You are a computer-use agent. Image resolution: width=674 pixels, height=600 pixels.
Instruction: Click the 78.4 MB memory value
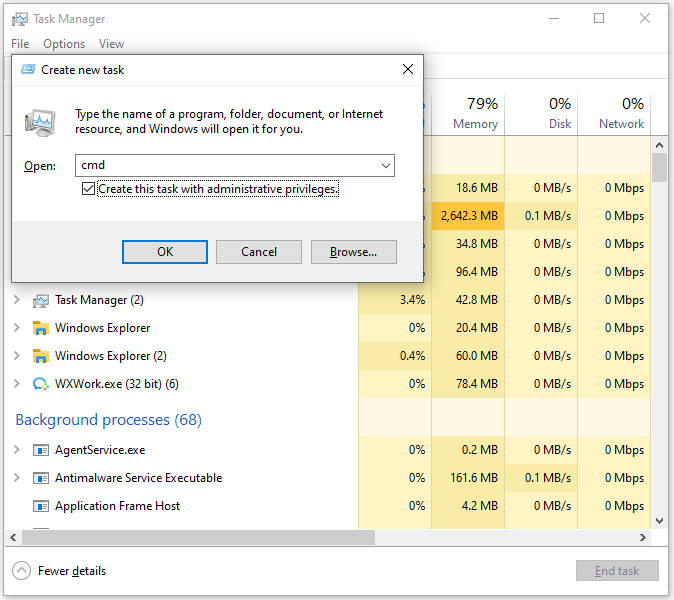tap(477, 383)
